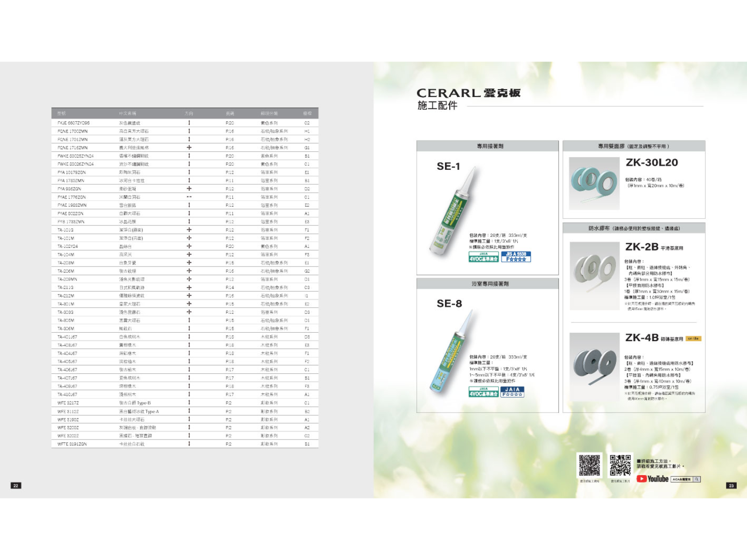This screenshot has width=747, height=560.
Task: Click the magnifier in the AICA search box
Action: 697,479
